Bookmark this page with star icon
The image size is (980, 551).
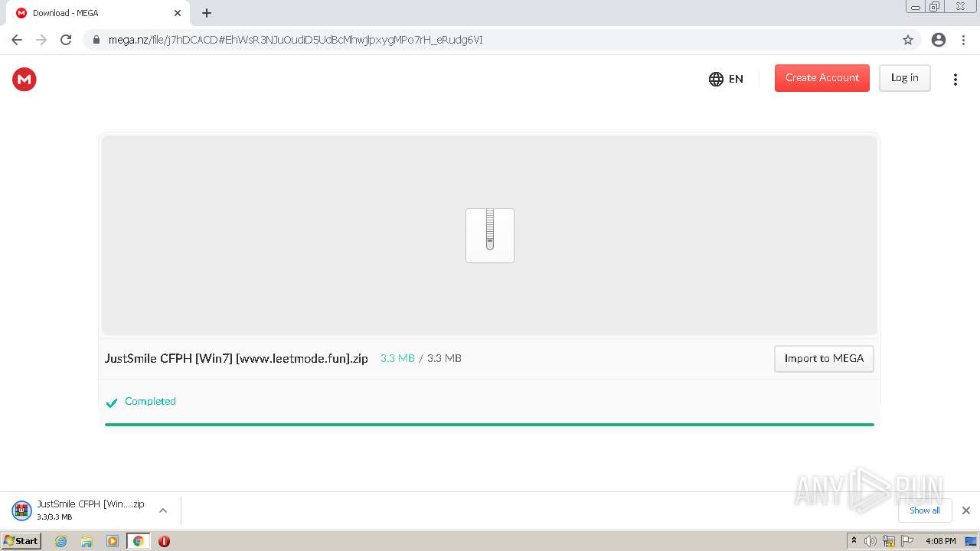pyautogui.click(x=908, y=40)
